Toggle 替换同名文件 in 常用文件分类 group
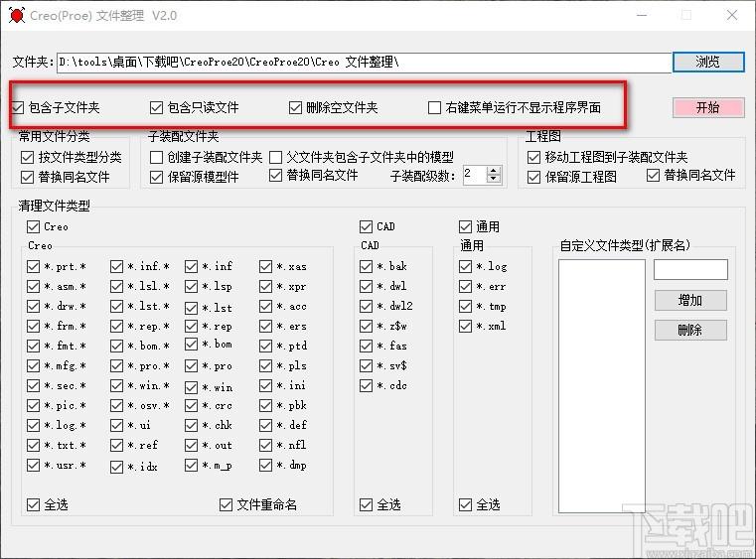This screenshot has height=559, width=756. pos(28,177)
